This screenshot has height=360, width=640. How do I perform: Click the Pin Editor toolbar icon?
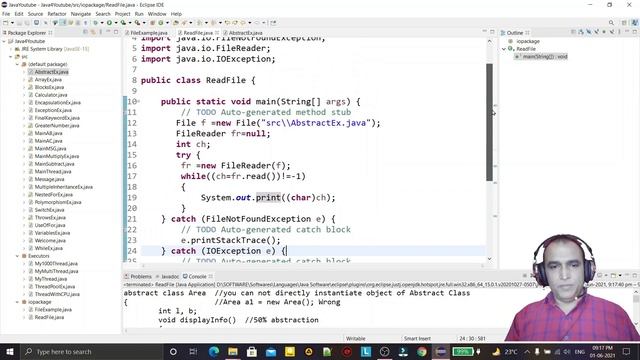273,23
